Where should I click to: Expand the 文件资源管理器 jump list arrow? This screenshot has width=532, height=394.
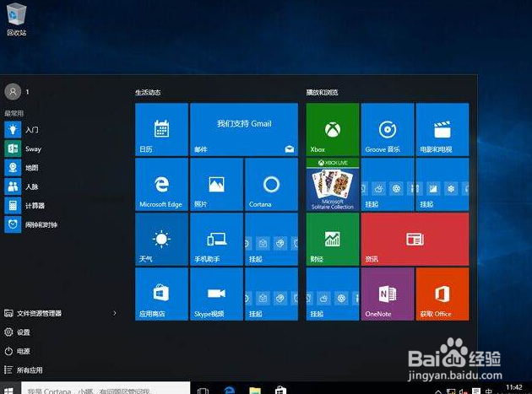tap(115, 313)
